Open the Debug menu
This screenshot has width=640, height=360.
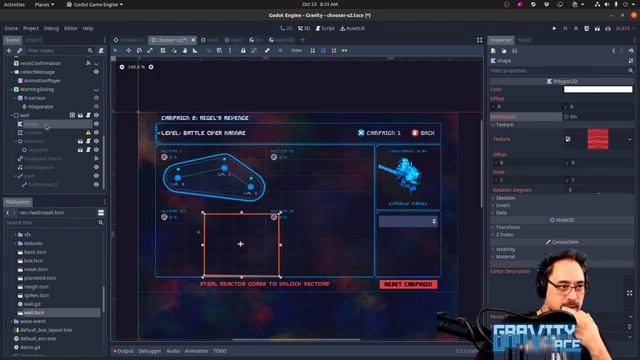[x=51, y=29]
